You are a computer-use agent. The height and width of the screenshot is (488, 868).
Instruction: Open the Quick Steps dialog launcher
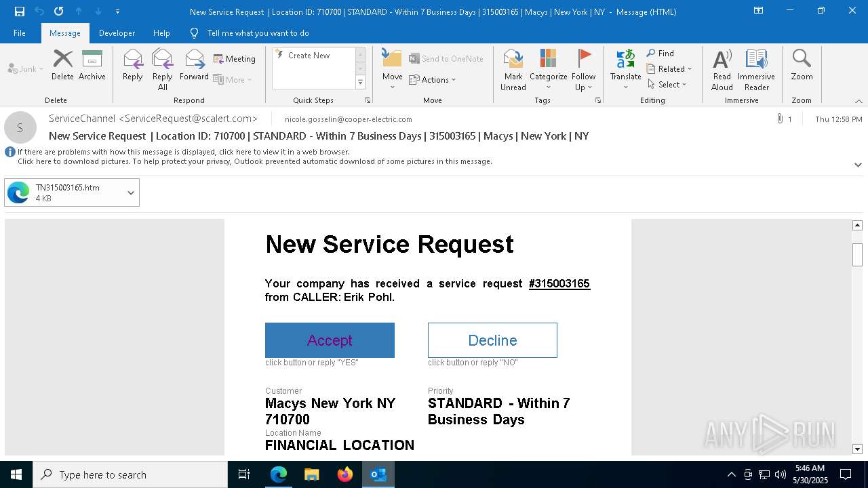point(368,100)
